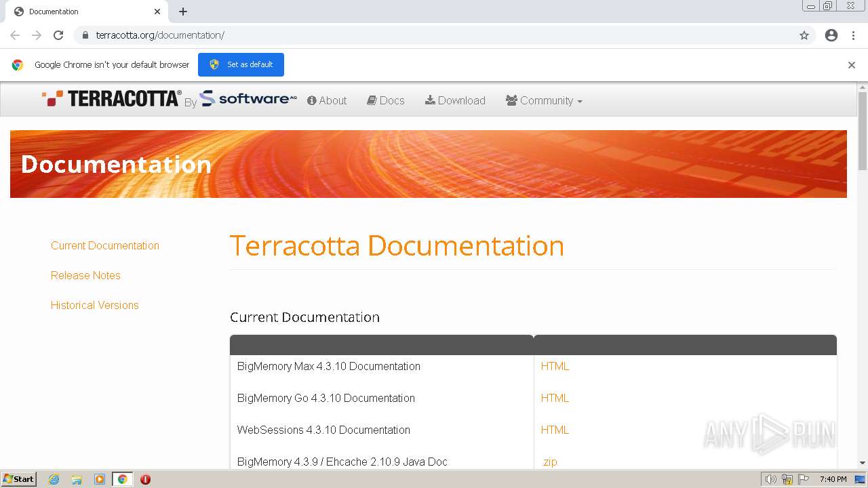Select WebSessions 4.3.10 Documentation text

[x=323, y=430]
